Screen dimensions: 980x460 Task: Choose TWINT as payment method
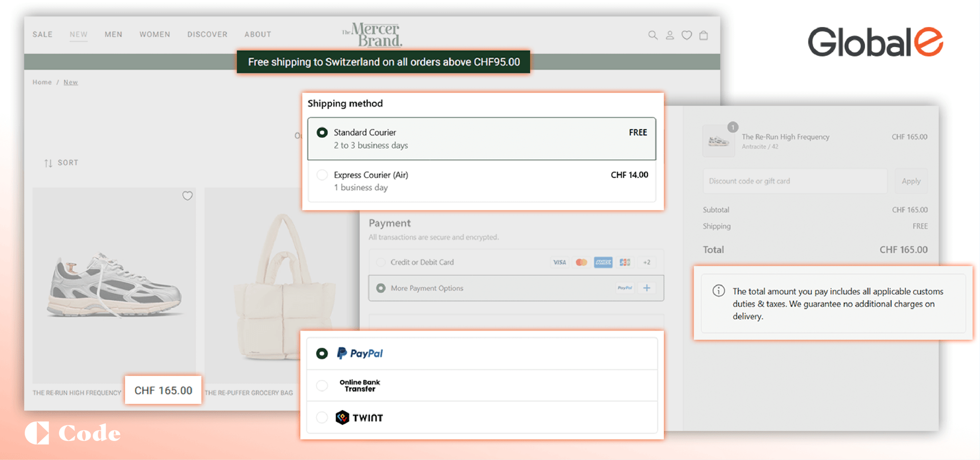tap(322, 417)
